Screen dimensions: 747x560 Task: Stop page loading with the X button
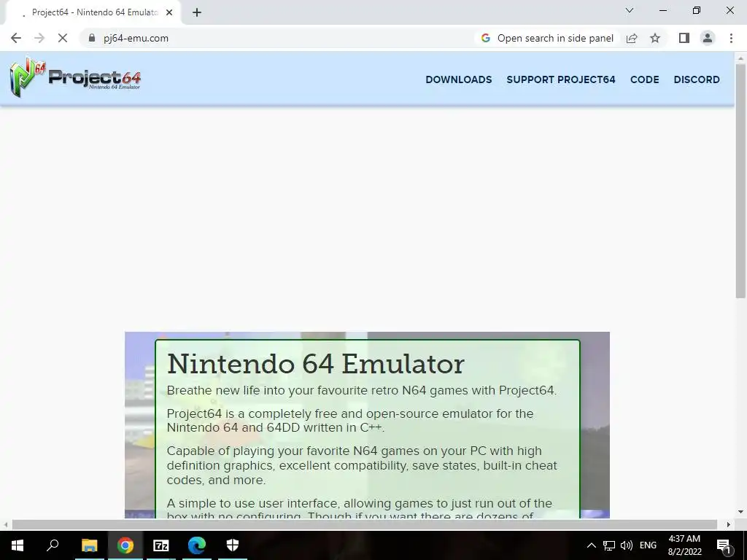click(x=63, y=38)
